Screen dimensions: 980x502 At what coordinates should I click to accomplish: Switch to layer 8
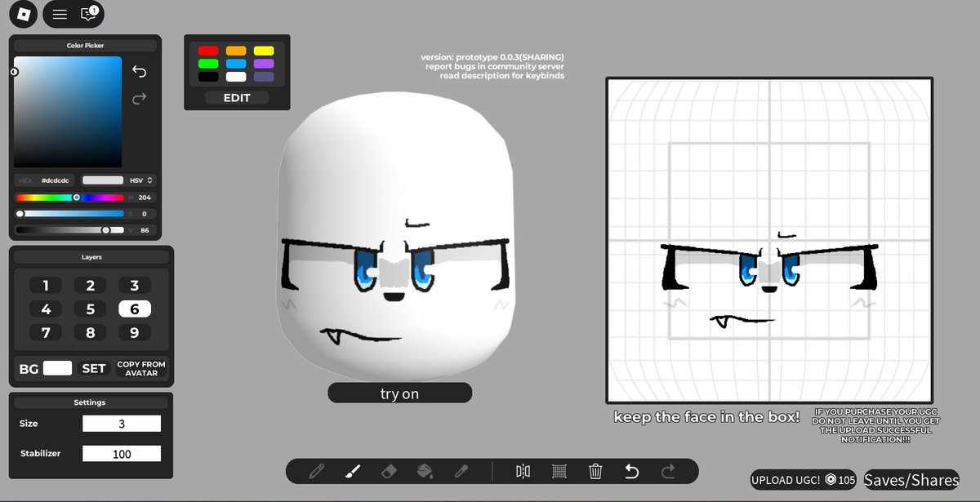point(91,333)
